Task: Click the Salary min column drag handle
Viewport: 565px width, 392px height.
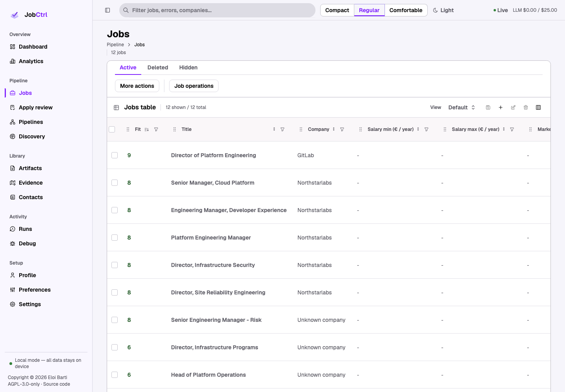Action: [361, 129]
